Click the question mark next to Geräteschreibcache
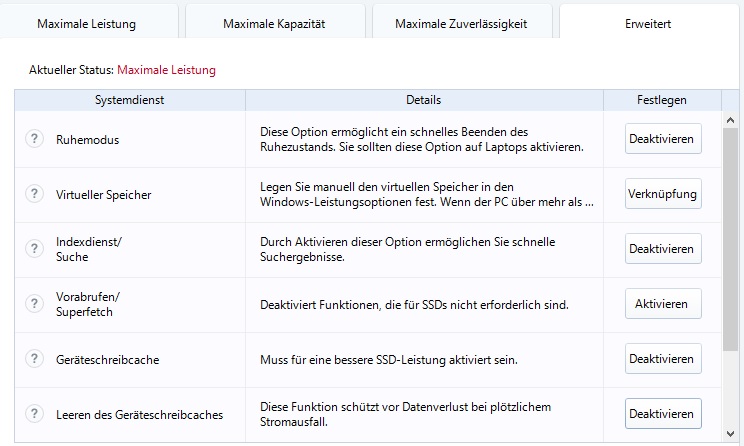The width and height of the screenshot is (744, 446). (34, 359)
